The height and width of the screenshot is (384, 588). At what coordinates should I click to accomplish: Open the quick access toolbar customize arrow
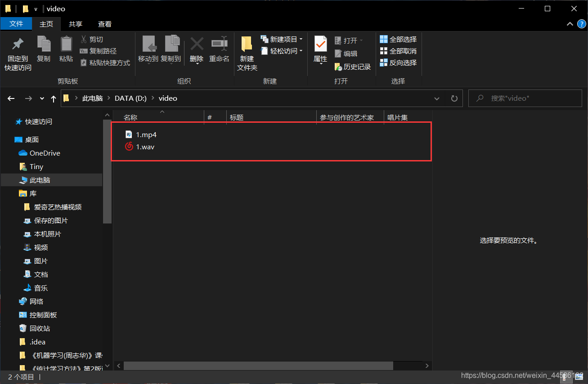pyautogui.click(x=36, y=9)
